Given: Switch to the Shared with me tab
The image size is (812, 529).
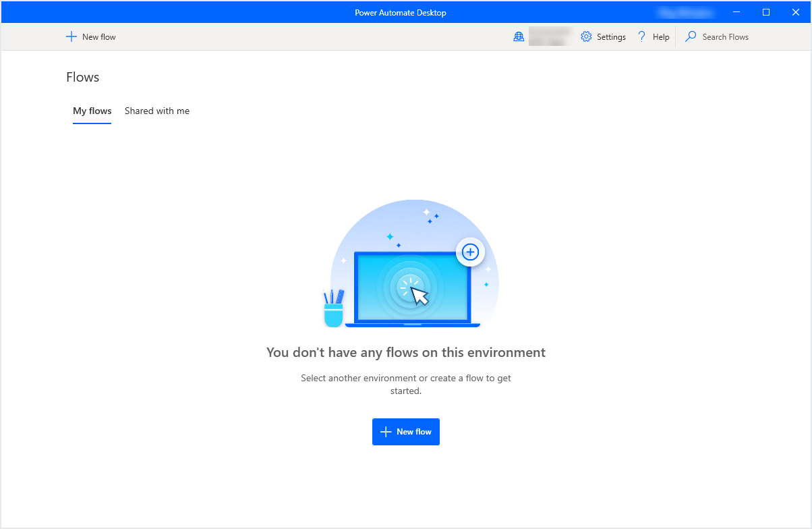Looking at the screenshot, I should pyautogui.click(x=156, y=111).
